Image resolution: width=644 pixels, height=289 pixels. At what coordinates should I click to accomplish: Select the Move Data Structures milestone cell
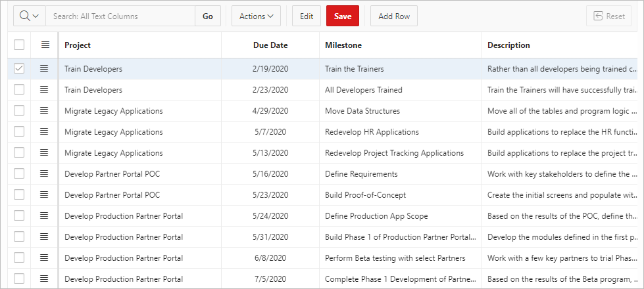(x=401, y=111)
